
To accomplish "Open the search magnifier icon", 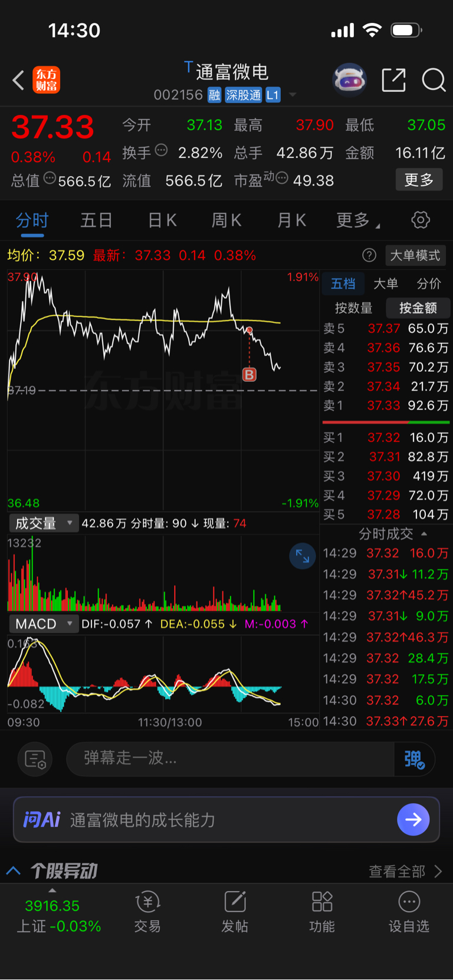I will click(x=434, y=80).
